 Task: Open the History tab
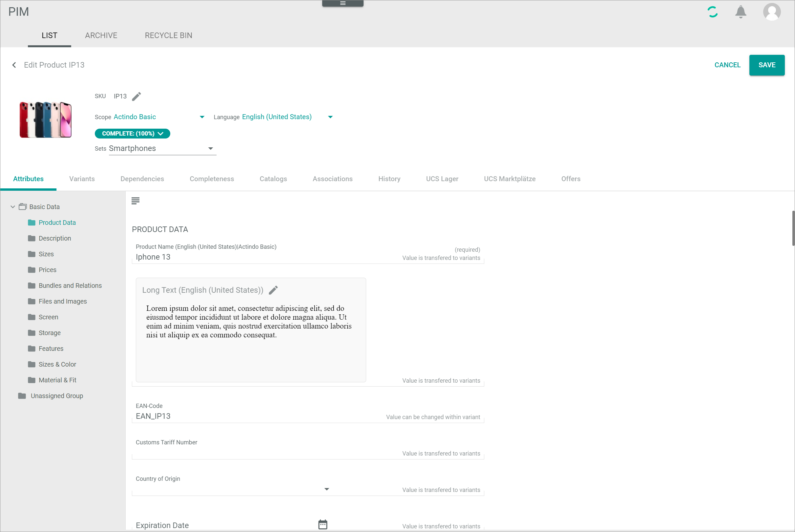pos(389,179)
